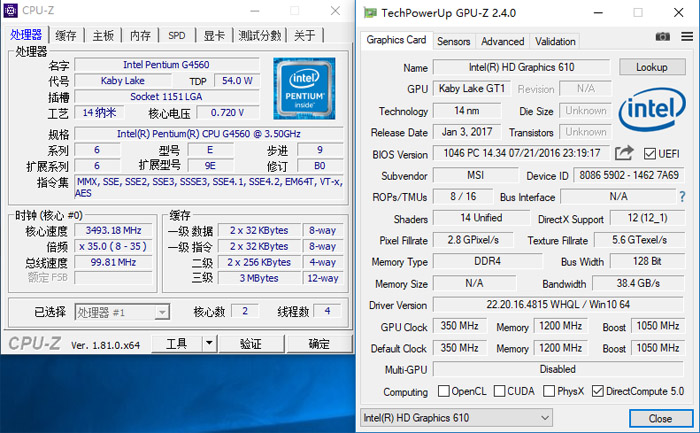Click the Bandwidth 38.4 GB/s value
Viewport: 700px width, 433px height.
pos(638,283)
